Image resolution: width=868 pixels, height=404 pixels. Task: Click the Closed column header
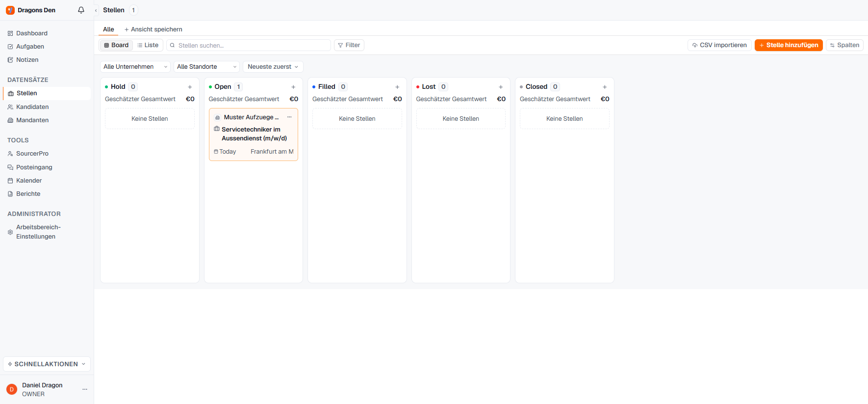tap(536, 87)
